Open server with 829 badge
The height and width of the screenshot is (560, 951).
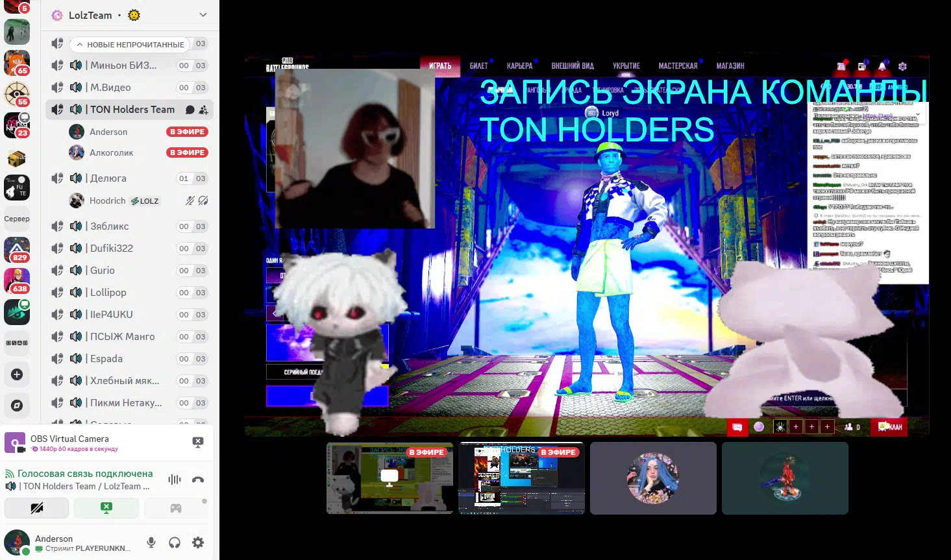17,250
